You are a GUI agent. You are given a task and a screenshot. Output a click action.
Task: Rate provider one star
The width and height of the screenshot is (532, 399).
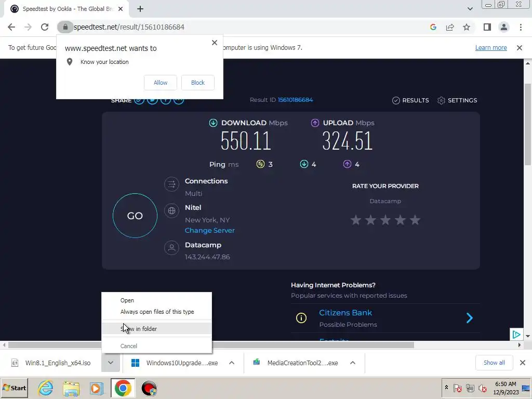(356, 220)
